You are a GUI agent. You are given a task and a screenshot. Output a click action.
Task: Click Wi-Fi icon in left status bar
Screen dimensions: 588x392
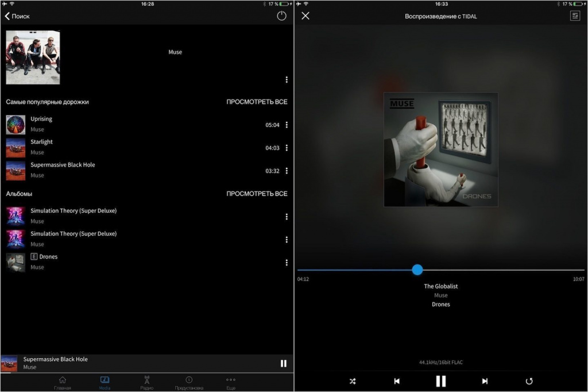(x=12, y=4)
